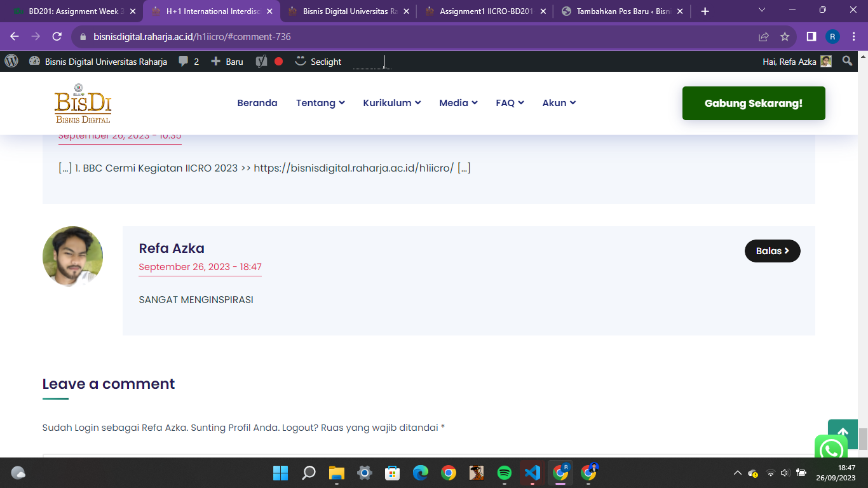View site information via the lock icon
The image size is (868, 488).
pyautogui.click(x=83, y=37)
